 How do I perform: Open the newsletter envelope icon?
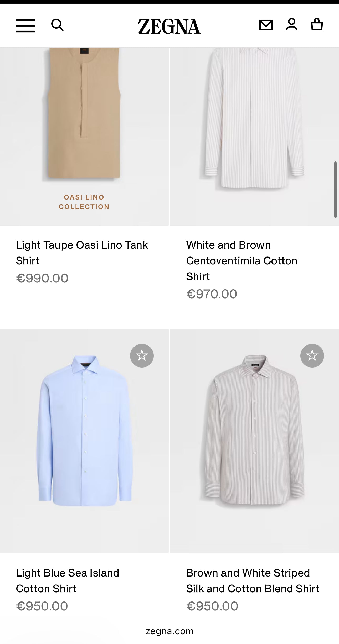(266, 25)
